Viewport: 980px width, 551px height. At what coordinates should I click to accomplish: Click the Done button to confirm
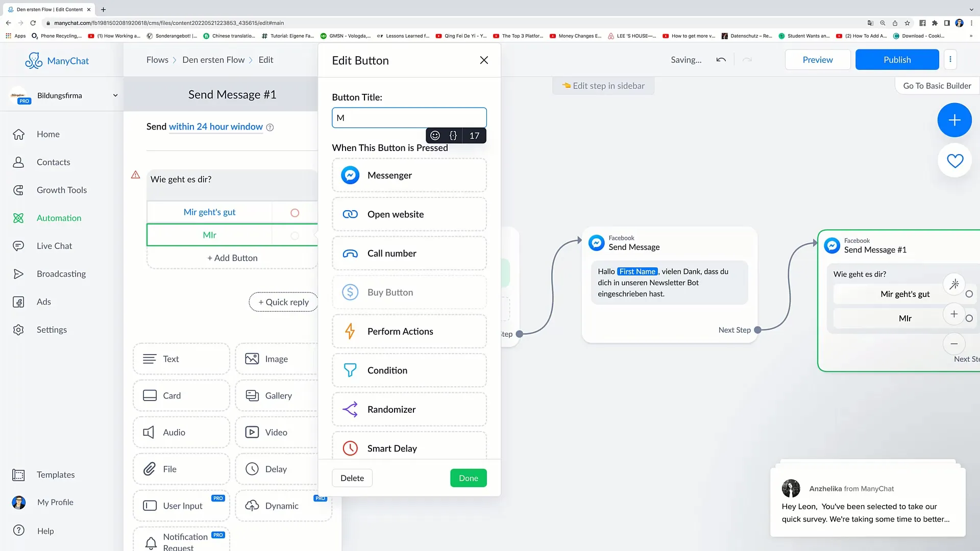click(x=469, y=478)
